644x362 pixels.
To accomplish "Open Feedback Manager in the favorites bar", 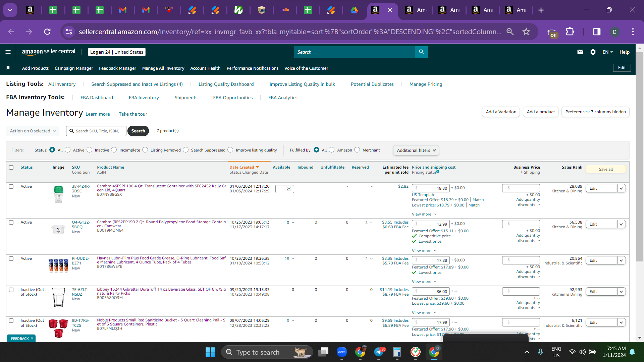I will click(117, 68).
